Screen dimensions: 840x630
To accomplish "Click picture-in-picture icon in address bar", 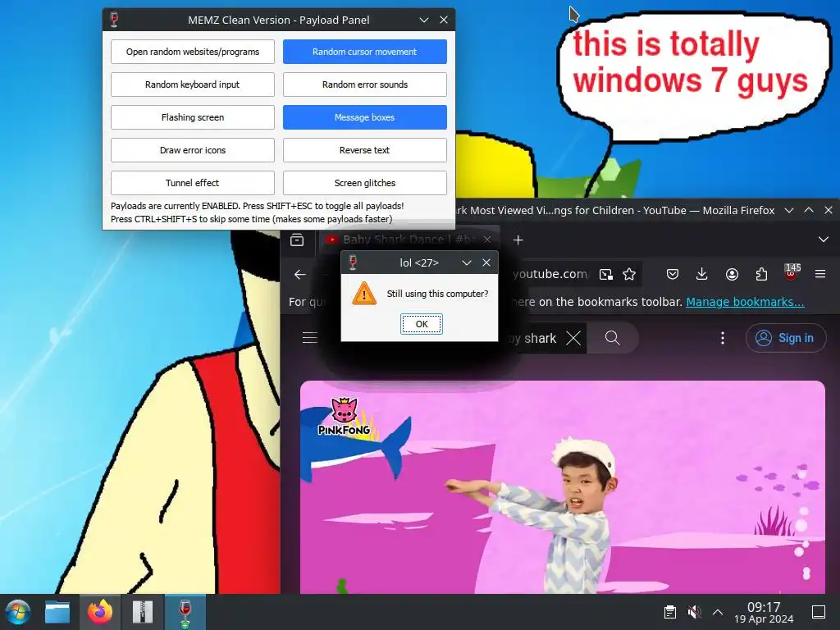I will (606, 274).
